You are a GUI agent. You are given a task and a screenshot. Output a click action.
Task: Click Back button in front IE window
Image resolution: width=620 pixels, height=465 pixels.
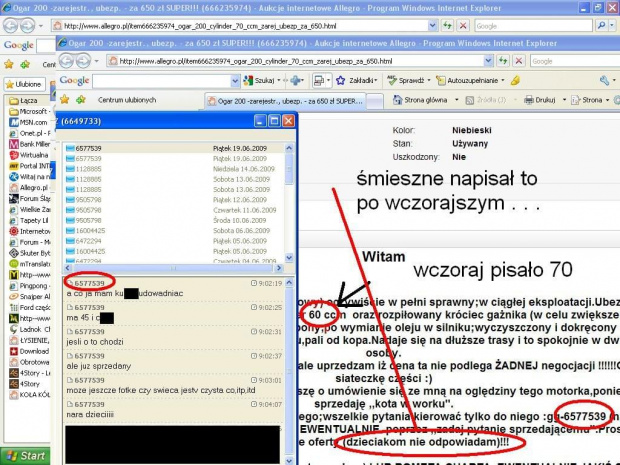coord(66,61)
